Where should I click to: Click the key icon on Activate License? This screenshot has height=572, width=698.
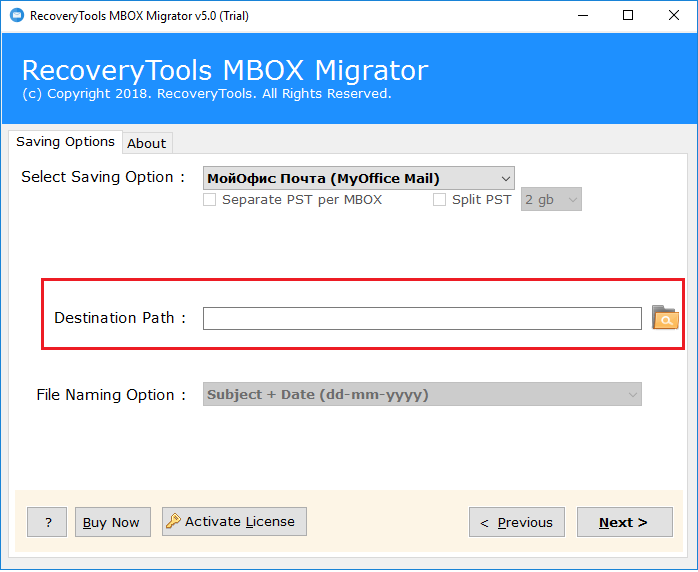point(173,521)
